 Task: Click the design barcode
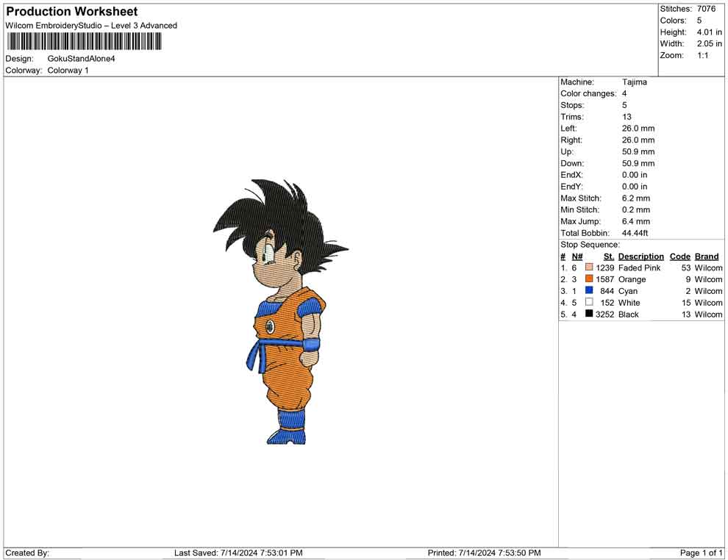(x=83, y=42)
